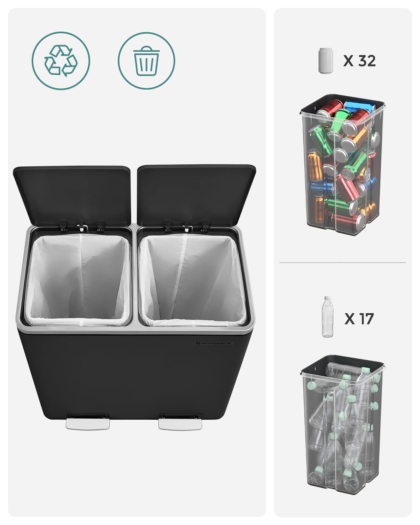Image resolution: width=420 pixels, height=525 pixels.
Task: Click the left open lid
Action: click(72, 196)
